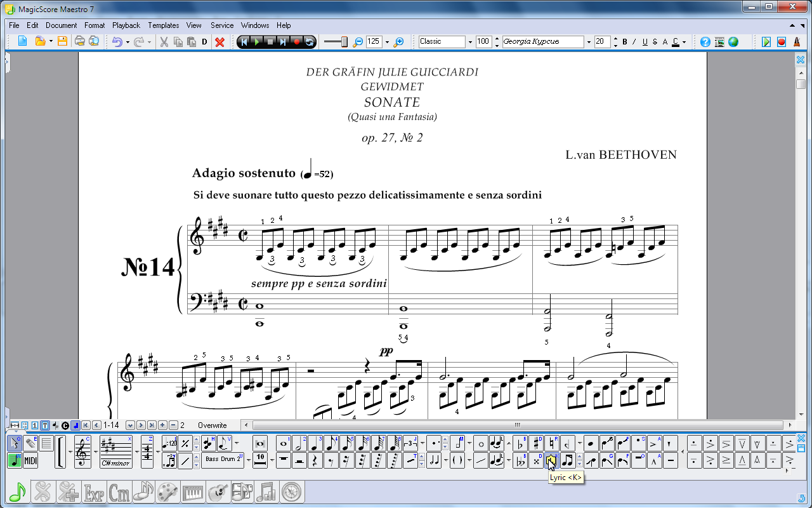Click the font size field showing 20
812x508 pixels.
click(x=603, y=42)
